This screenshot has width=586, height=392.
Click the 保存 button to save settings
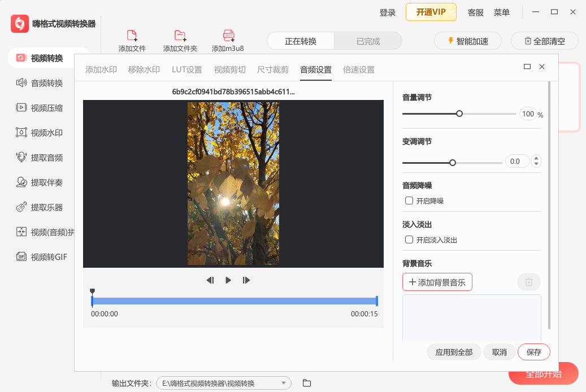[533, 351]
